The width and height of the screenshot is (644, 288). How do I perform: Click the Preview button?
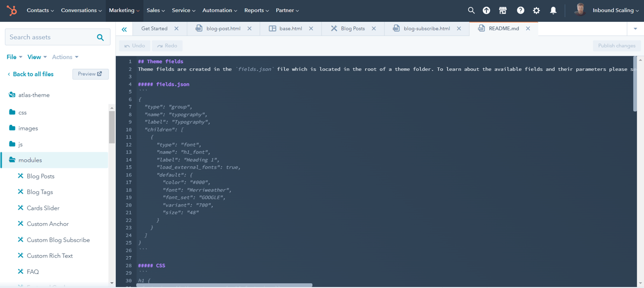coord(90,74)
